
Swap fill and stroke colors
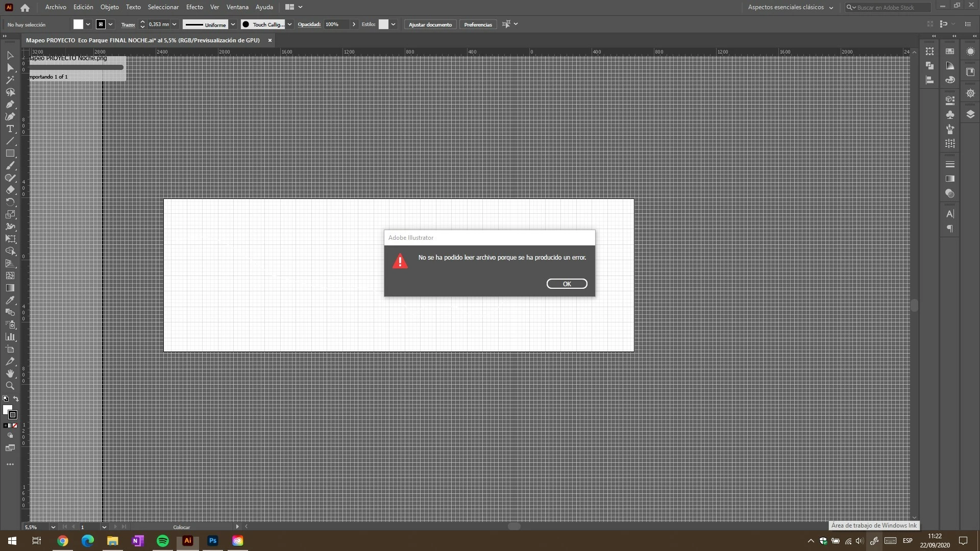pyautogui.click(x=16, y=399)
